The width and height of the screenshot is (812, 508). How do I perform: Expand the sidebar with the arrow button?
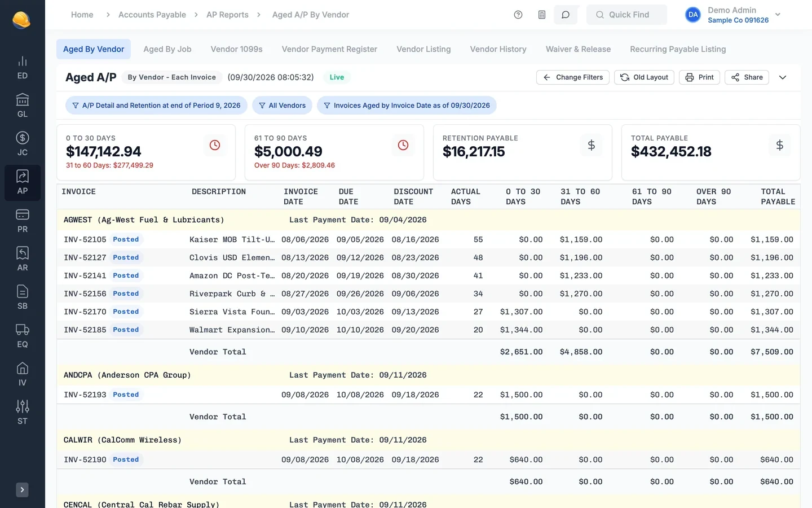(23, 490)
